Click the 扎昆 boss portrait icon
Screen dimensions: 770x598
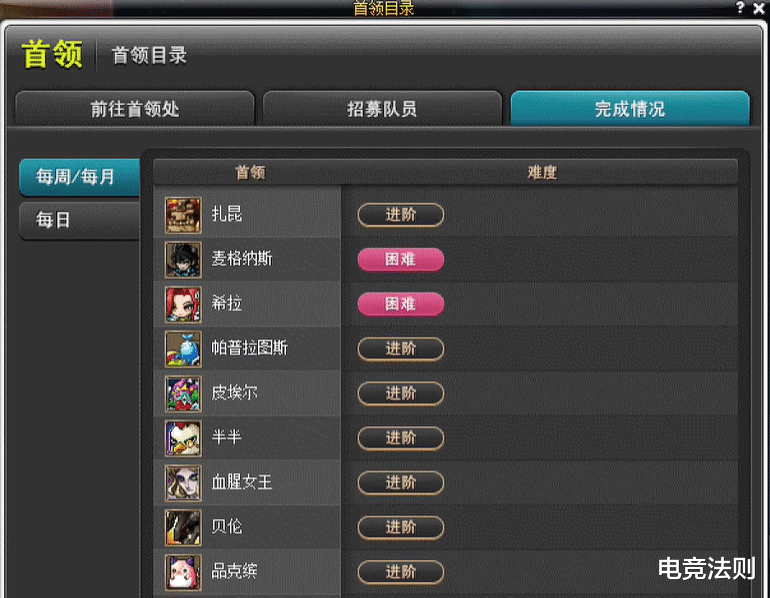click(x=183, y=215)
